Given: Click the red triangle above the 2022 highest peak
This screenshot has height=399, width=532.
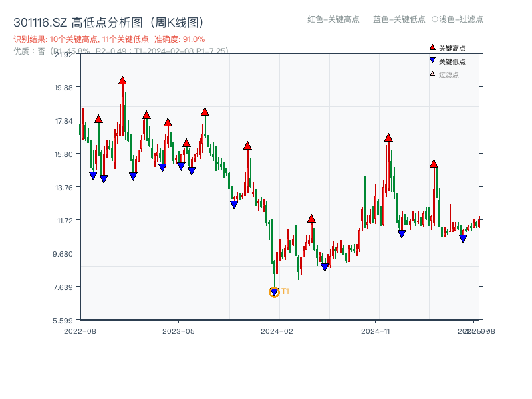Looking at the screenshot, I should [x=122, y=79].
